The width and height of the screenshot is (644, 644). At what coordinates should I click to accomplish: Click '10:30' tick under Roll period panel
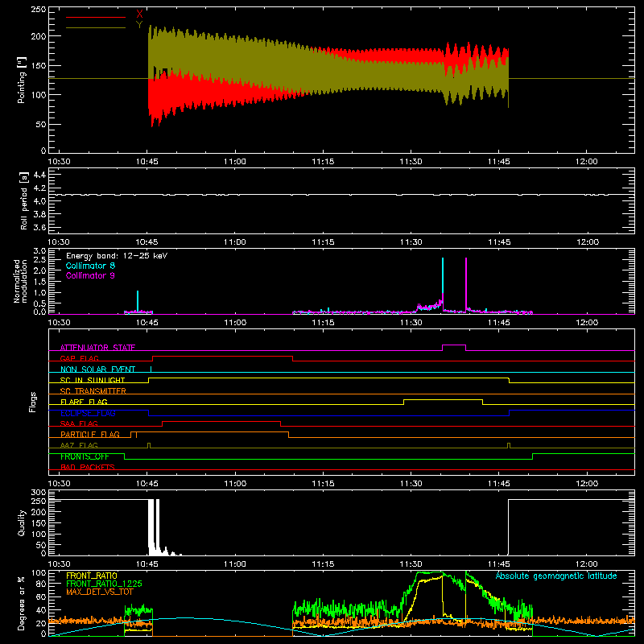(59, 242)
